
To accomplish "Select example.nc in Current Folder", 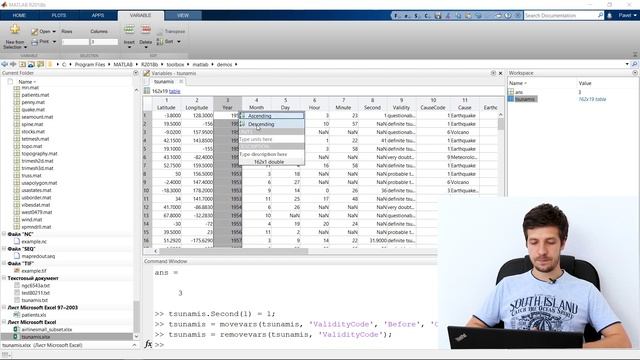I will pyautogui.click(x=34, y=242).
